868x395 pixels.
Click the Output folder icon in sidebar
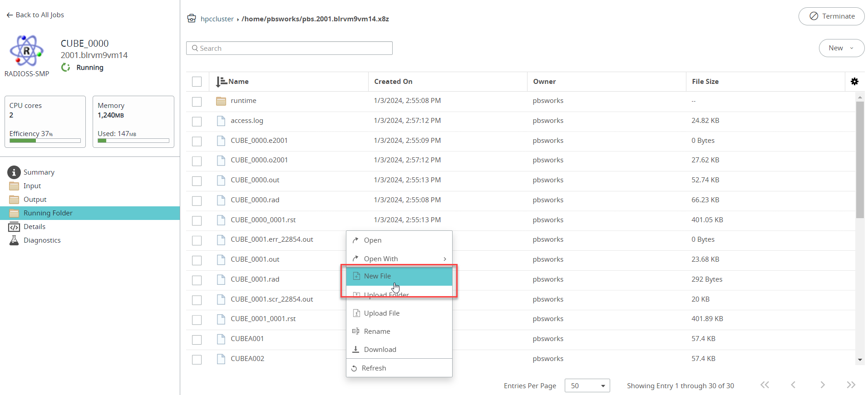pos(14,200)
